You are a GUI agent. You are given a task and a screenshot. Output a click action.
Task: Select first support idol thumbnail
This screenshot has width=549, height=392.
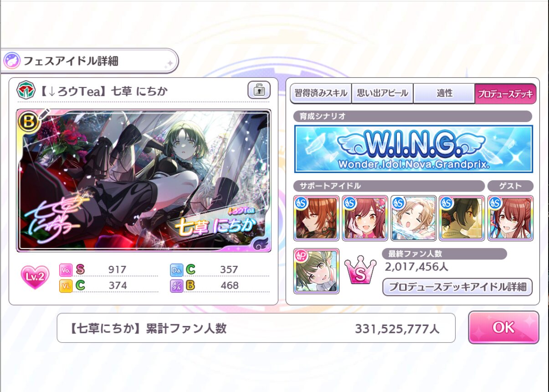click(x=316, y=218)
